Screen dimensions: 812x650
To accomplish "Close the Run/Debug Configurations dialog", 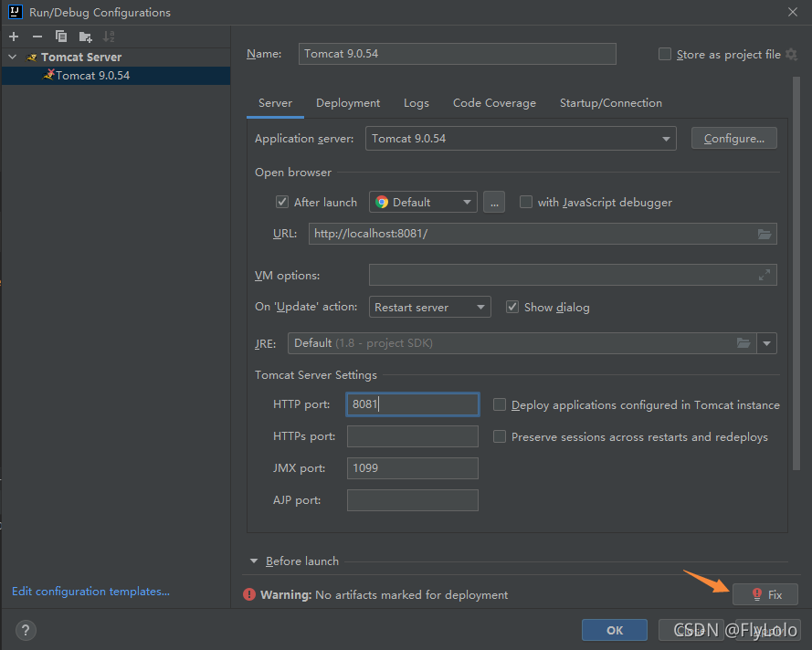I will coord(793,12).
